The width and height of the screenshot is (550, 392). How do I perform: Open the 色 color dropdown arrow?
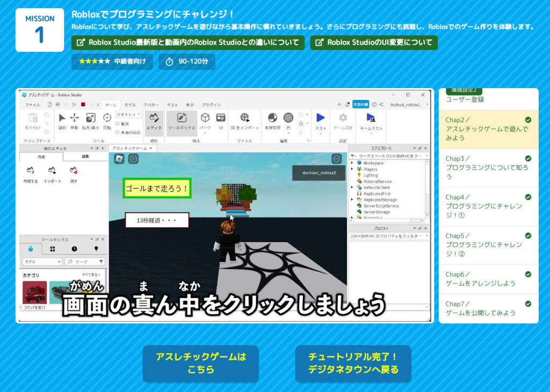(288, 133)
